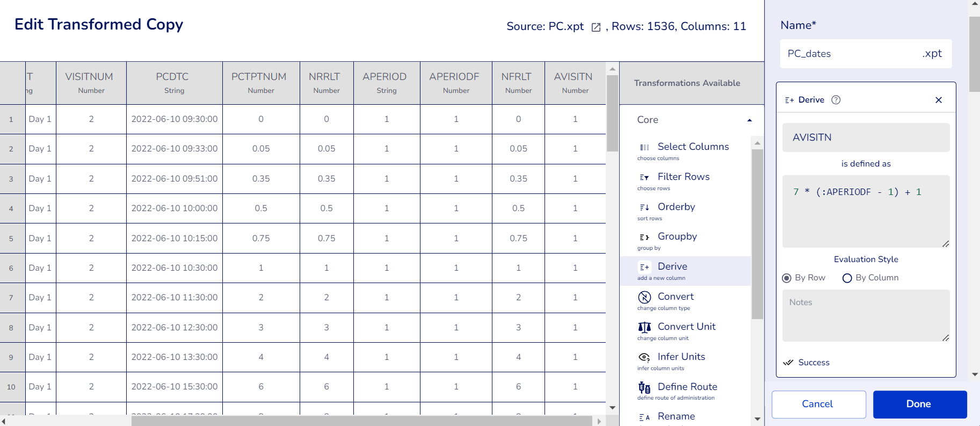Image resolution: width=980 pixels, height=426 pixels.
Task: Click PCTPTNUM value 0.35
Action: [x=261, y=179]
